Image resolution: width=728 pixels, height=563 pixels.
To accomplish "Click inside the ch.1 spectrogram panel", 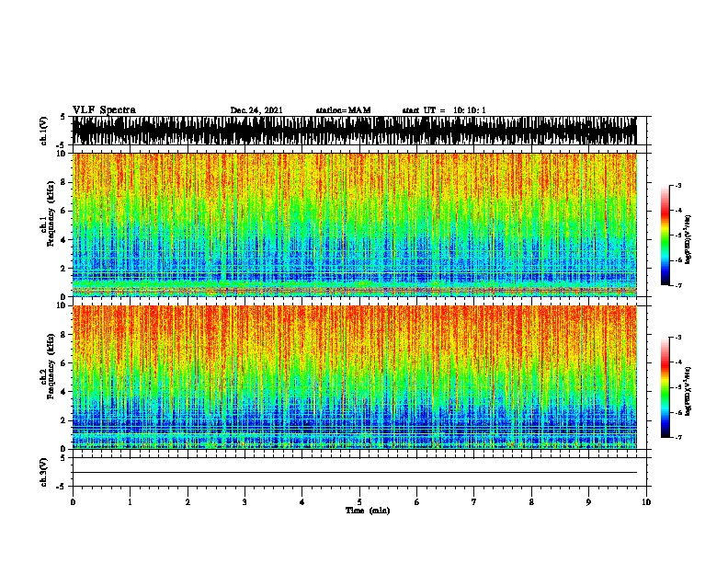I will coord(354,224).
